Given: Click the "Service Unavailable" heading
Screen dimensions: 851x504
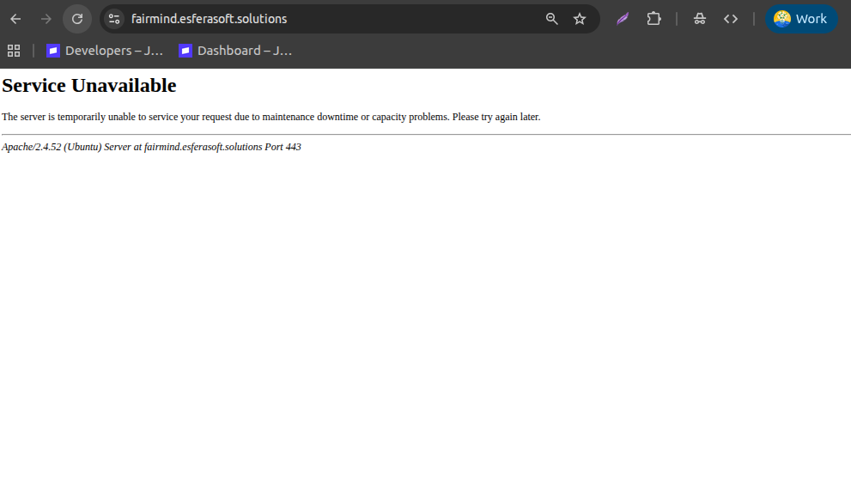Looking at the screenshot, I should point(89,86).
